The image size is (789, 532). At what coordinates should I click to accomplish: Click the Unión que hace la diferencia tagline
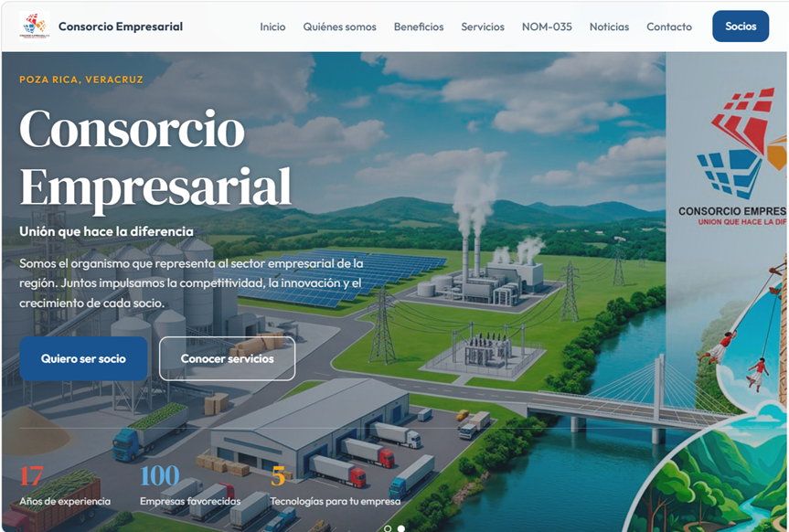106,231
